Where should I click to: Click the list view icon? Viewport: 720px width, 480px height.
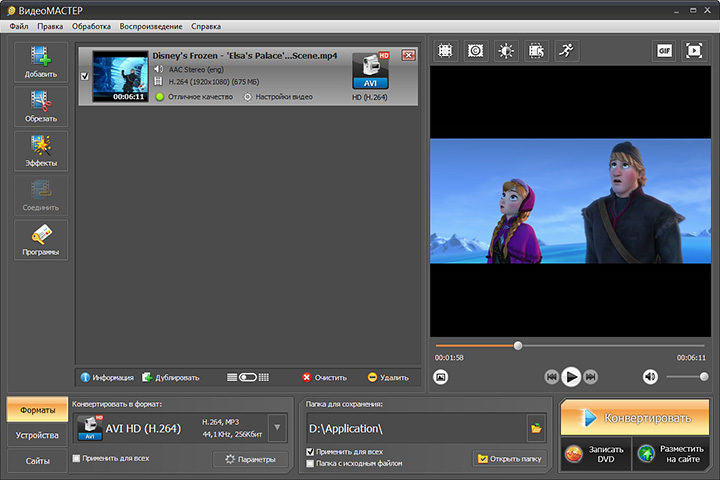coord(232,377)
